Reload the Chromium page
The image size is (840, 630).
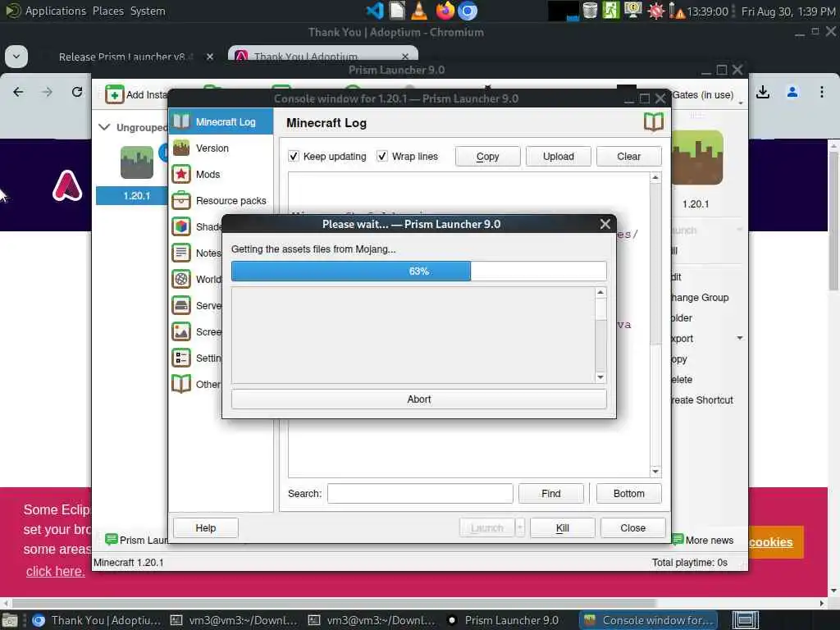tap(77, 92)
